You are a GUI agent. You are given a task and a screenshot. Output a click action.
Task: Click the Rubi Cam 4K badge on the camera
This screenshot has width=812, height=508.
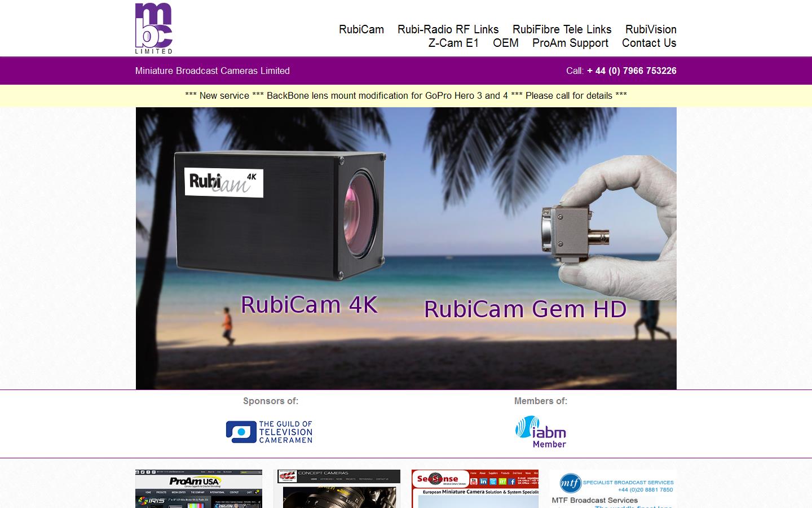tap(223, 183)
